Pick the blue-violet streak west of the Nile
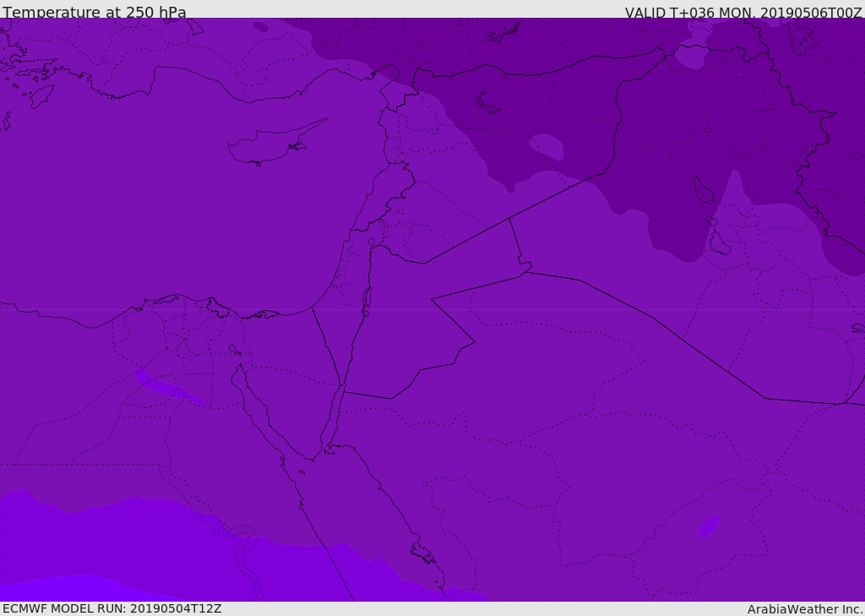This screenshot has width=865, height=616. tap(169, 389)
